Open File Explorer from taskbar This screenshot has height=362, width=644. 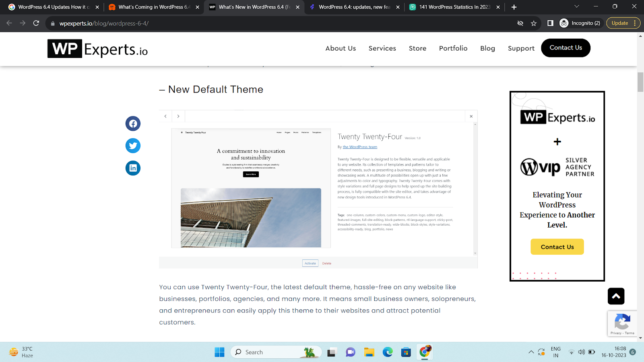point(369,352)
